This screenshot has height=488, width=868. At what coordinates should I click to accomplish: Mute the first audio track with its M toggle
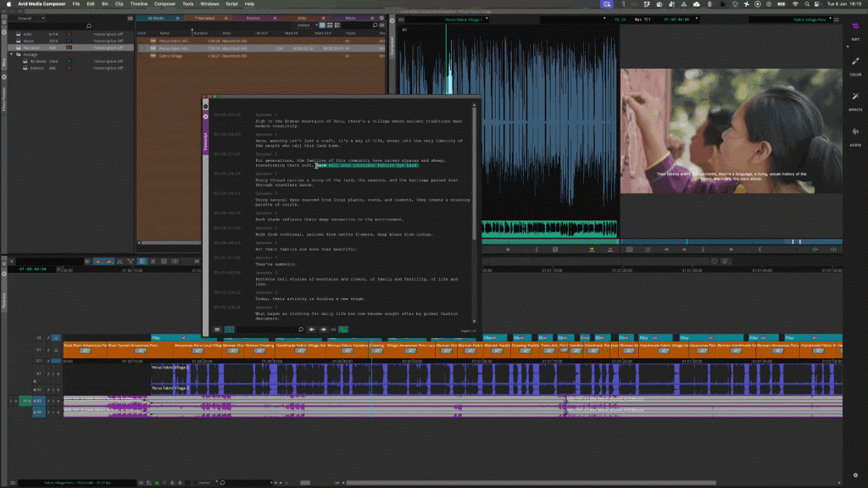pos(59,374)
